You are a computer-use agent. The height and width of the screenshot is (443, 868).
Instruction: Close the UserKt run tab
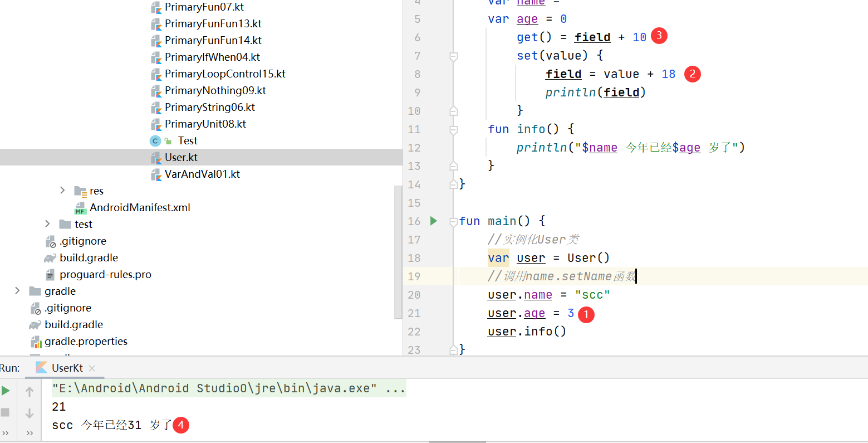92,368
